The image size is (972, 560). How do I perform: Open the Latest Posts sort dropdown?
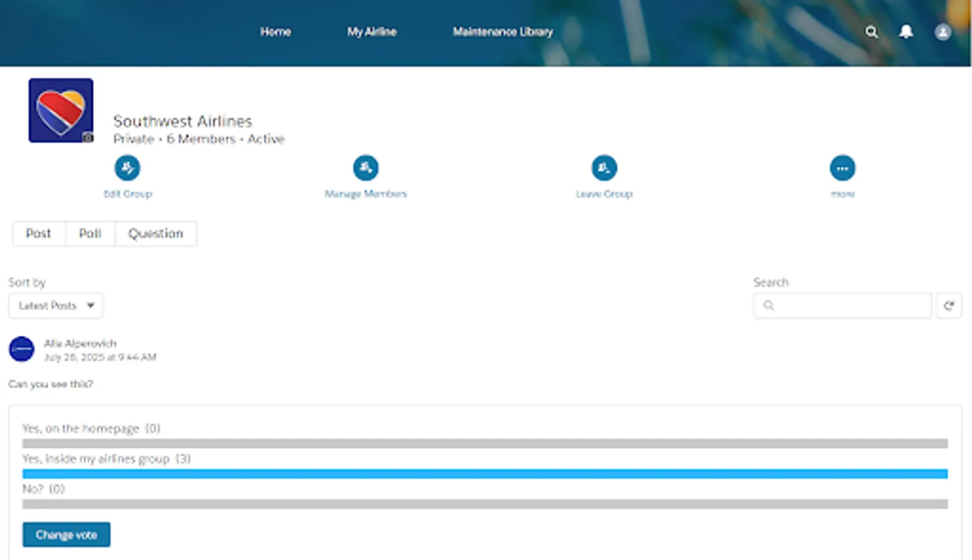coord(55,306)
